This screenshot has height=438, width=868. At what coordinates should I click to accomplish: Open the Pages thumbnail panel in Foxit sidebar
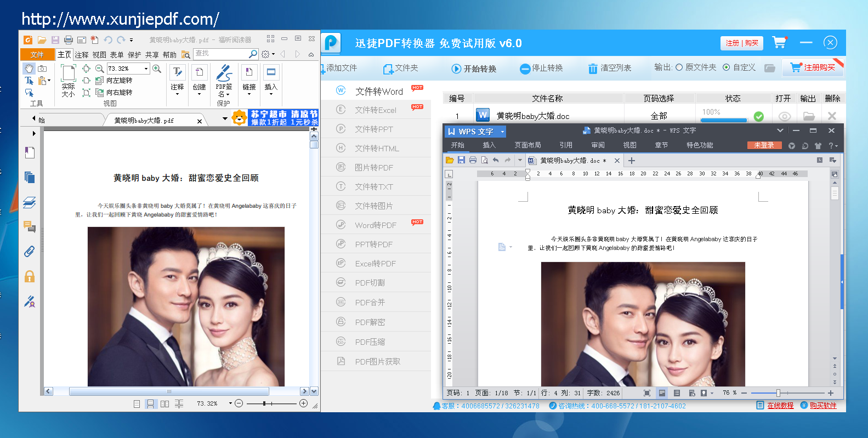click(30, 178)
